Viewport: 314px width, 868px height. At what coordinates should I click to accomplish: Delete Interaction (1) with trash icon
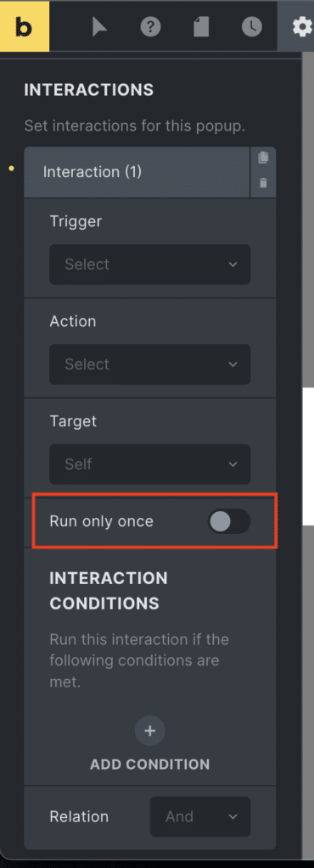[x=263, y=183]
